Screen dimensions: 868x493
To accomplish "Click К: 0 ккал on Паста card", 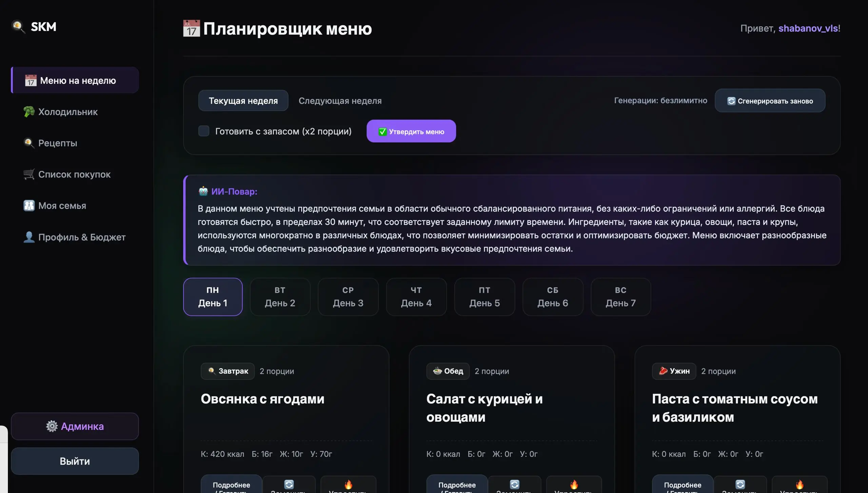I will [669, 454].
